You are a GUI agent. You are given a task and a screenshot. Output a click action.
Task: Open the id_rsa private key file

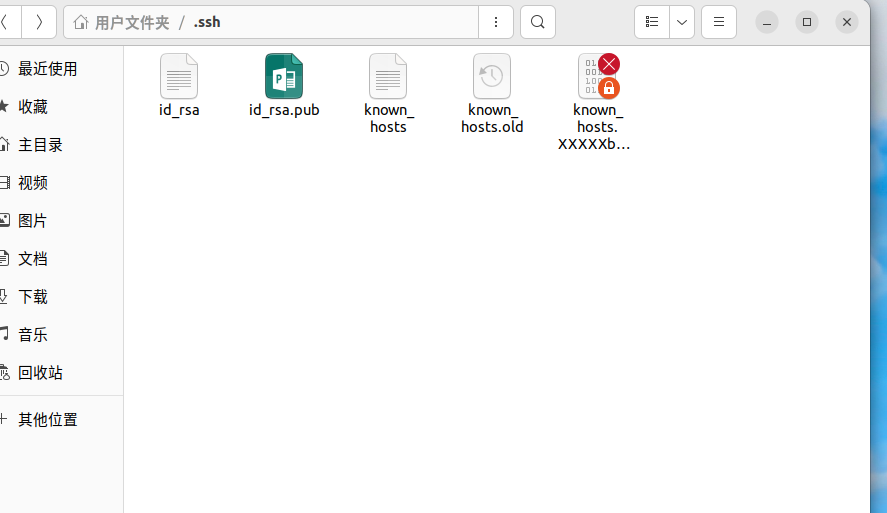[179, 77]
